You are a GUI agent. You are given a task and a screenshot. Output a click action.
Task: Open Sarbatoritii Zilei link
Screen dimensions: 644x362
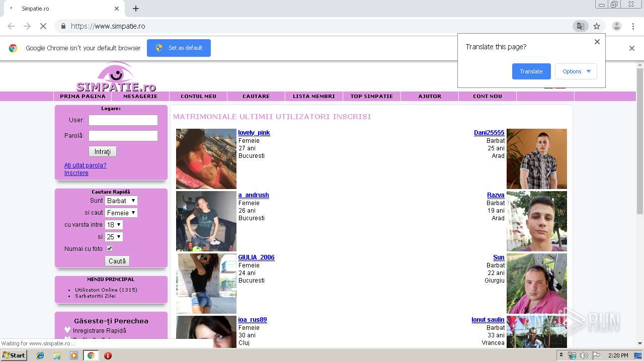(x=95, y=296)
